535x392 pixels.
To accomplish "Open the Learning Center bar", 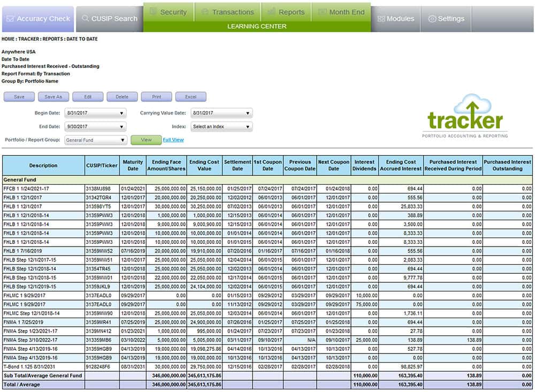I will pyautogui.click(x=257, y=26).
